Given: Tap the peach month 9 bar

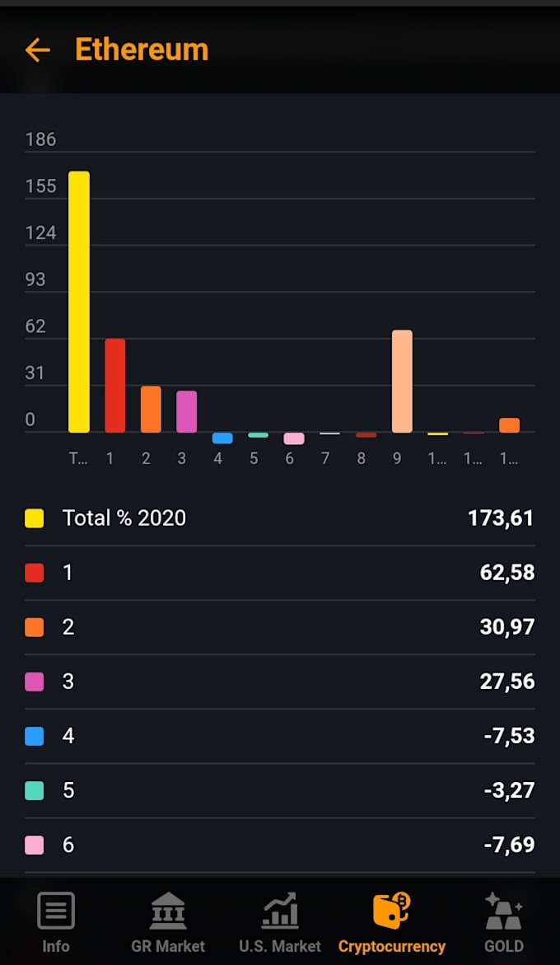Looking at the screenshot, I should coord(402,381).
